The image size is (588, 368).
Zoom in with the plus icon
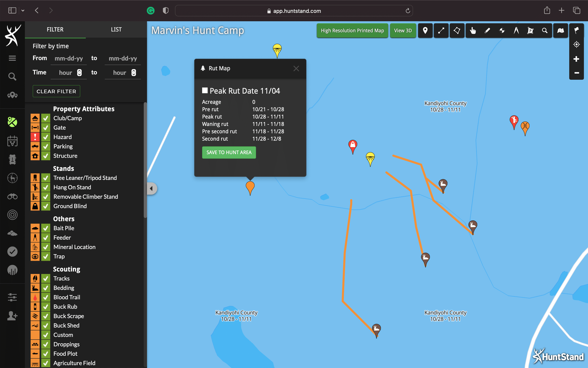(576, 59)
